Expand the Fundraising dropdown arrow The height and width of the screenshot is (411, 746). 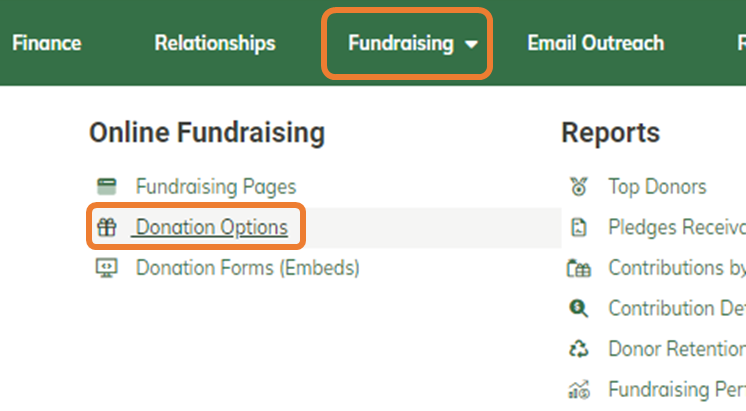pos(471,44)
